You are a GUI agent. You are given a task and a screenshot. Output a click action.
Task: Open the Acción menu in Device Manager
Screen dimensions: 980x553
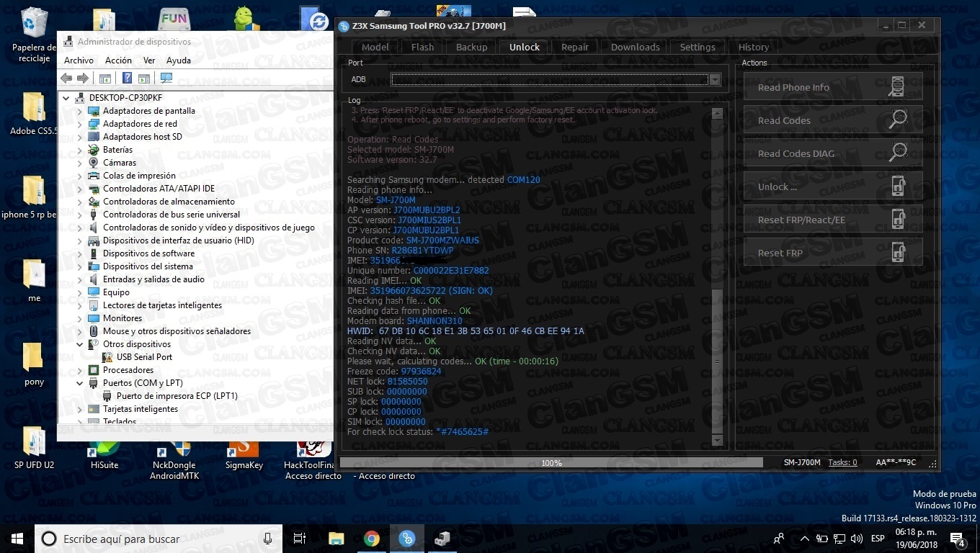(x=118, y=60)
